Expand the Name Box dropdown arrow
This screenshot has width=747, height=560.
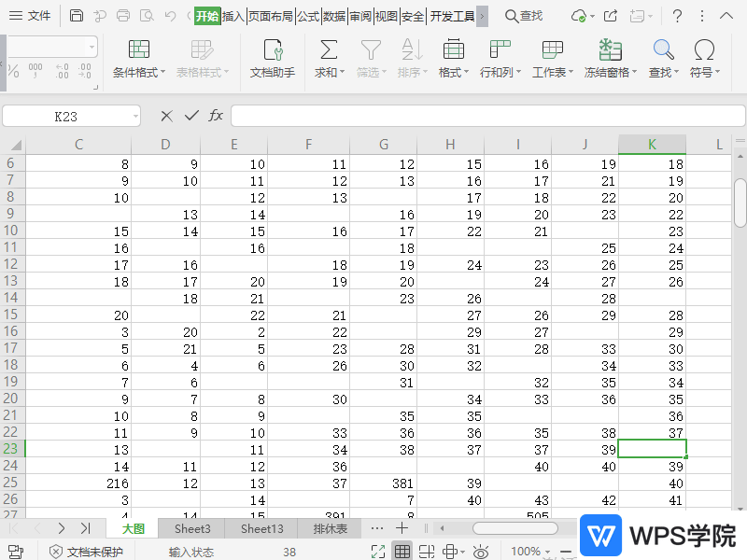click(x=136, y=116)
